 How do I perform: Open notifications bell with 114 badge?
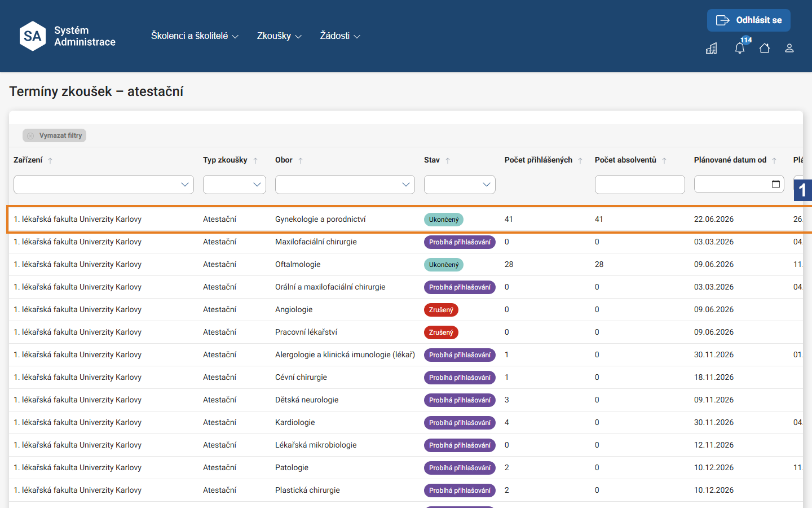740,48
